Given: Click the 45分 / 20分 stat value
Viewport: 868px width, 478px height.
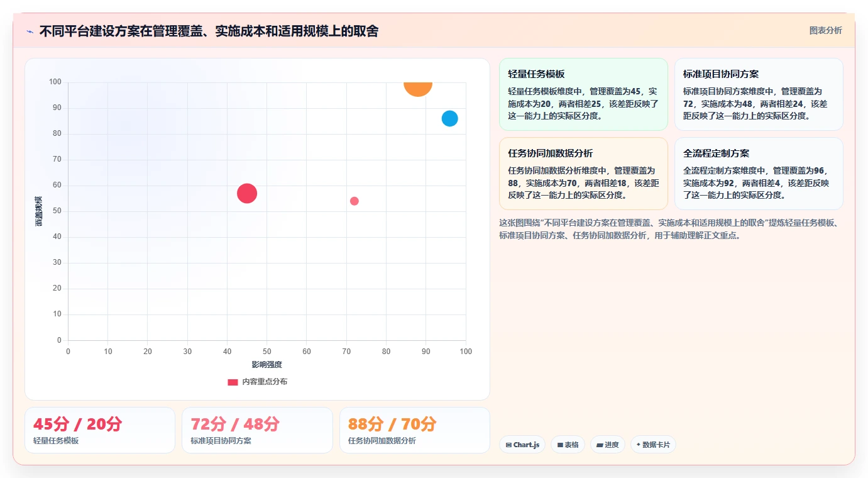Looking at the screenshot, I should 77,424.
